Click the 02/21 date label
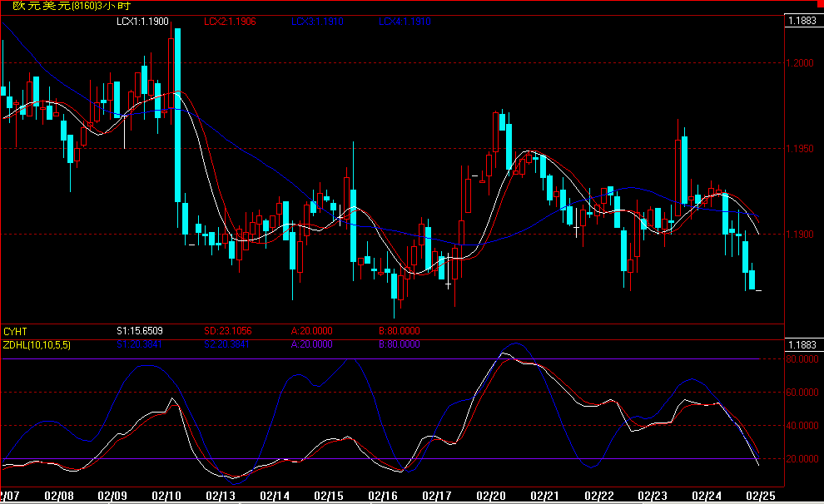 545,496
